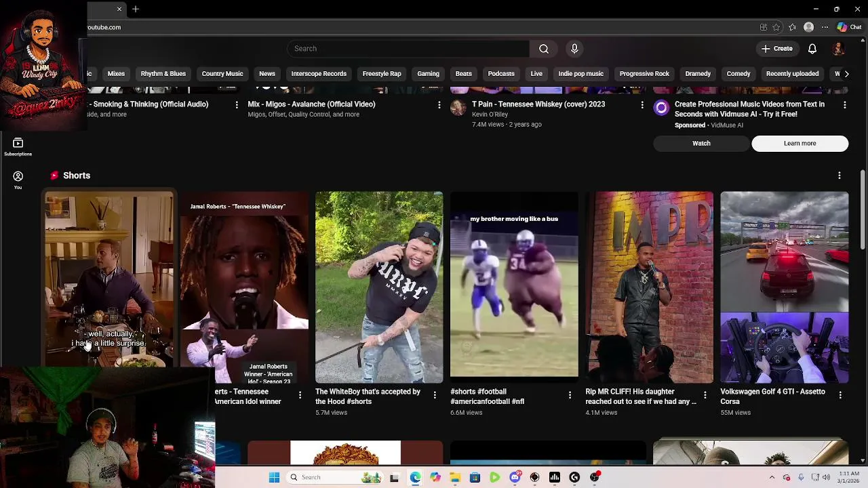Play the Rip MR CLIFF short thumbnail
The height and width of the screenshot is (488, 868).
click(x=650, y=287)
